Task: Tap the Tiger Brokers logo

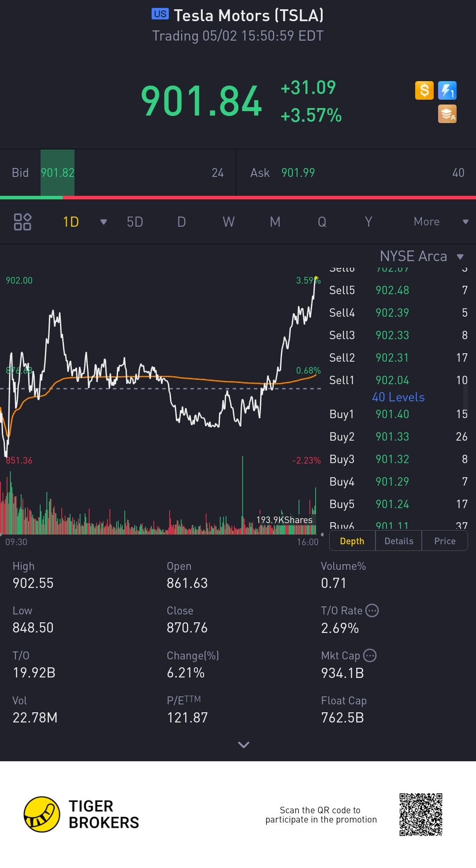Action: (82, 814)
